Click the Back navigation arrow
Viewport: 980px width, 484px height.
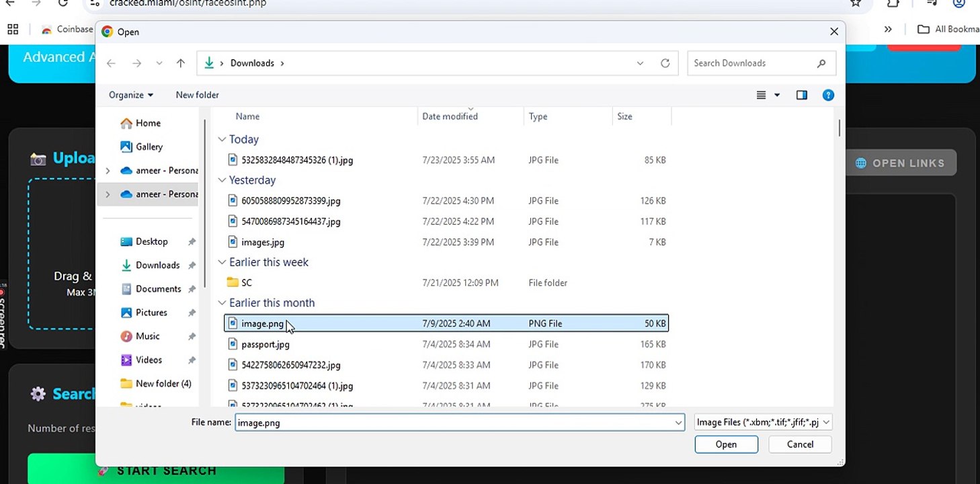tap(112, 63)
